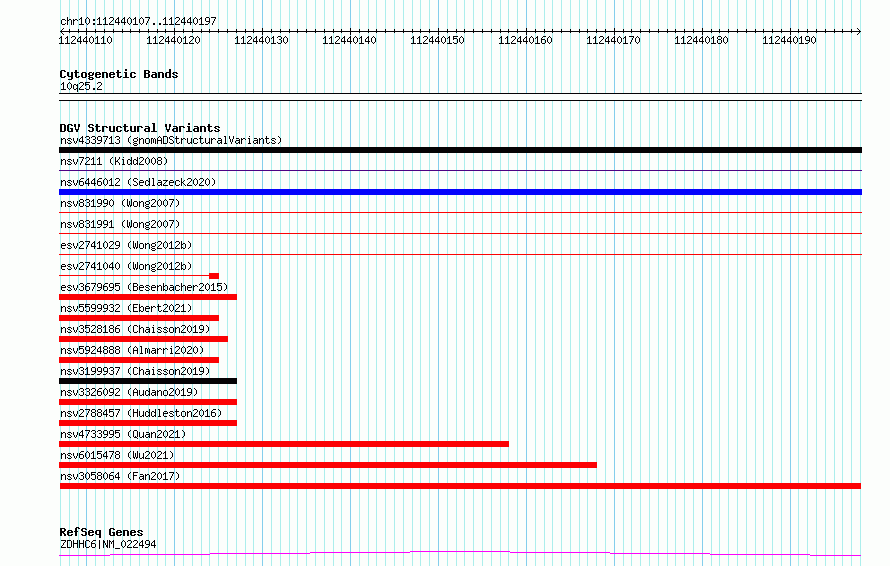Click the thin purple line under nsv7211
The height and width of the screenshot is (566, 890).
[x=460, y=170]
